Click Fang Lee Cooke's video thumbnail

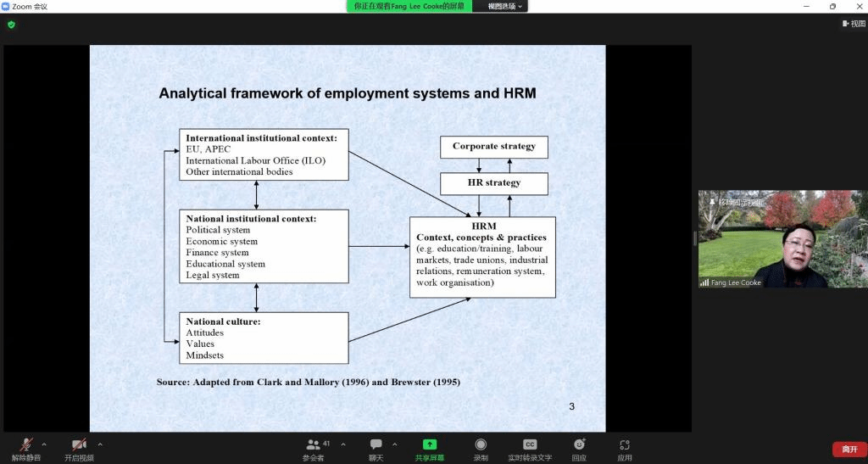coord(782,238)
